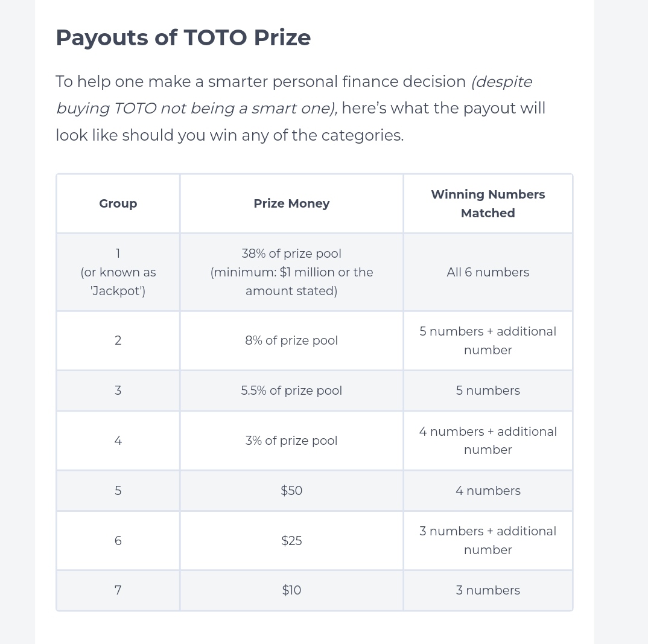648x644 pixels.
Task: Select the 'All 6 numbers' cell
Action: [x=488, y=272]
